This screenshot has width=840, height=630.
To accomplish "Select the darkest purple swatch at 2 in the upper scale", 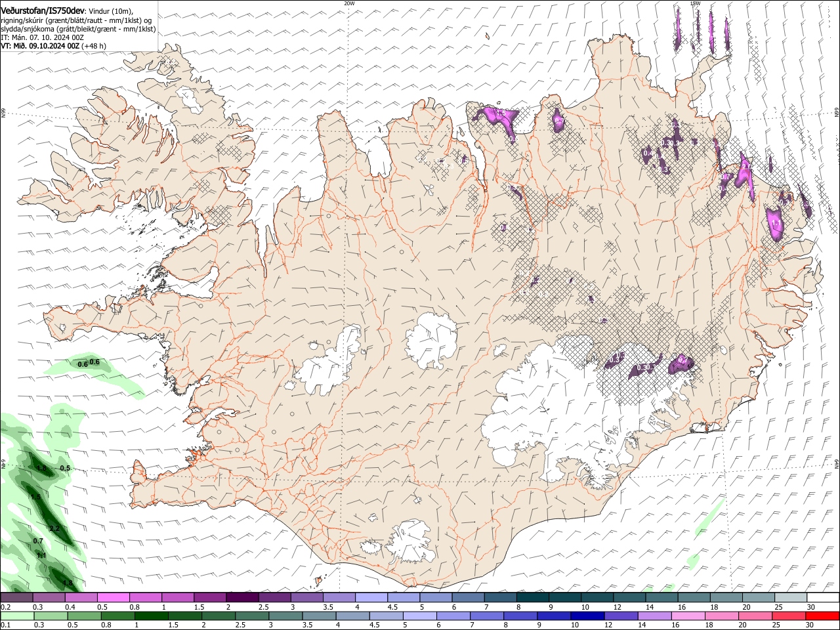I will click(242, 598).
